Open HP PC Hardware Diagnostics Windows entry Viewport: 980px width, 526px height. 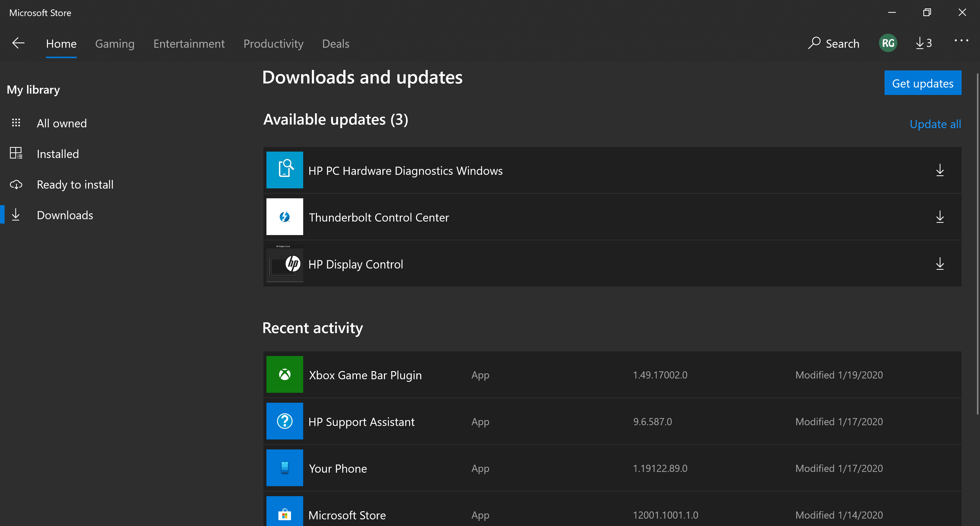(x=612, y=170)
